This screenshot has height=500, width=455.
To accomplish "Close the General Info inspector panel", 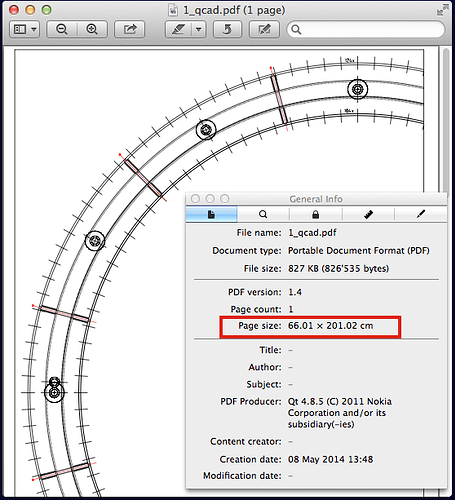I will click(x=195, y=199).
